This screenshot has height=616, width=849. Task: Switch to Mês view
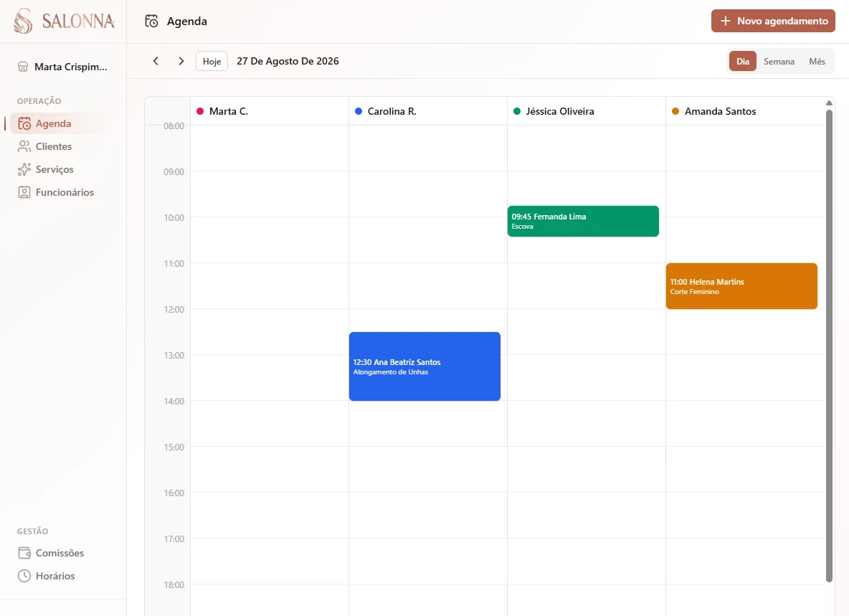(x=817, y=61)
